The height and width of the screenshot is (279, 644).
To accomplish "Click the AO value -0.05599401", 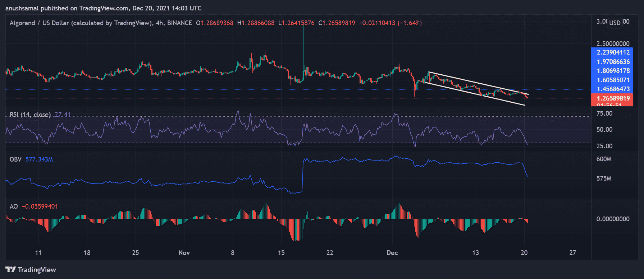I will (40, 206).
